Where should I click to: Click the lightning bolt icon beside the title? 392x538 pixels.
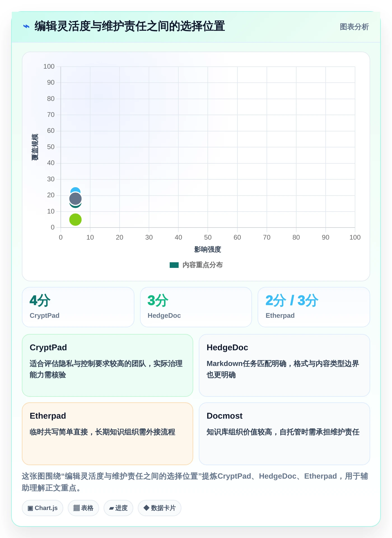click(26, 27)
